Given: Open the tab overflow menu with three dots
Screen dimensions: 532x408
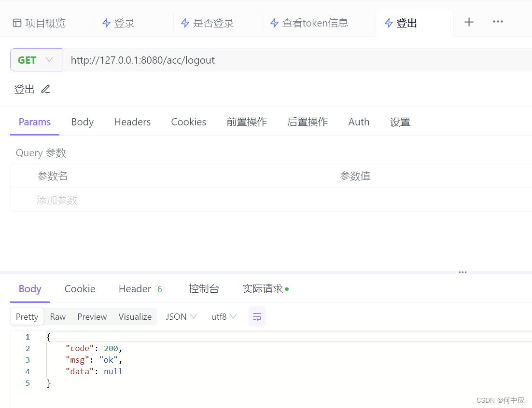Looking at the screenshot, I should pyautogui.click(x=498, y=22).
